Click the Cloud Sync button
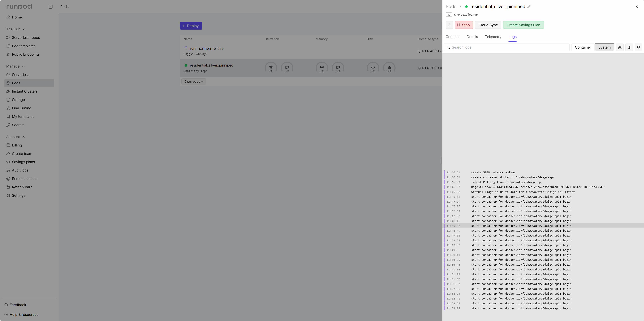 tap(488, 25)
